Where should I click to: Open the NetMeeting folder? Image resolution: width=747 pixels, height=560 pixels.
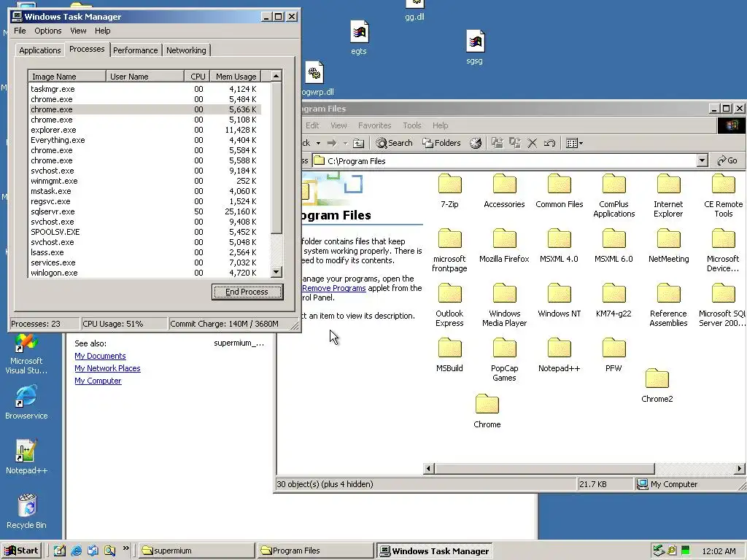pos(668,246)
